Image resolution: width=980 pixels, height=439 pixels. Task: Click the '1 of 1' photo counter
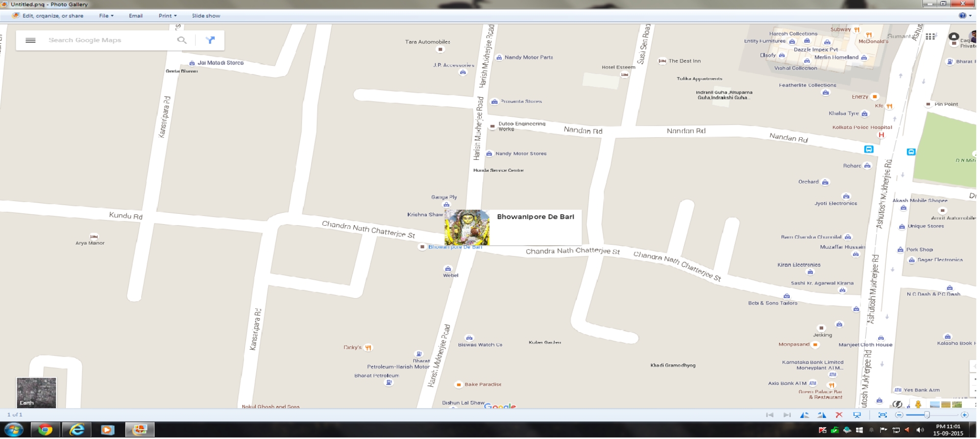15,415
